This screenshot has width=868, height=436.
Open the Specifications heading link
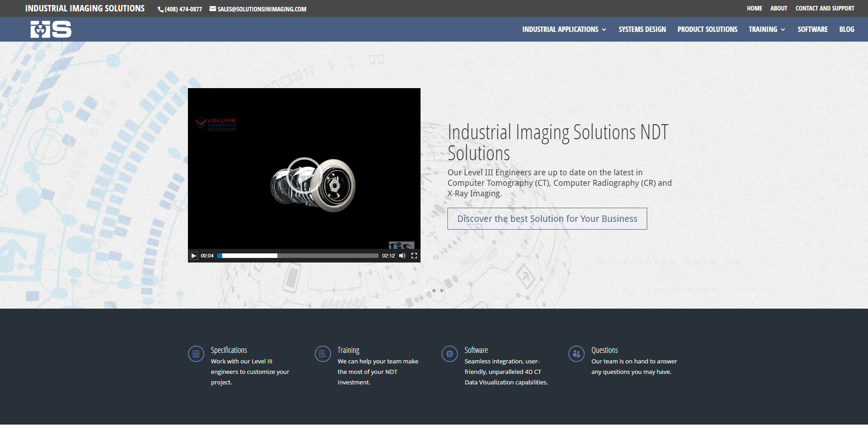click(229, 350)
